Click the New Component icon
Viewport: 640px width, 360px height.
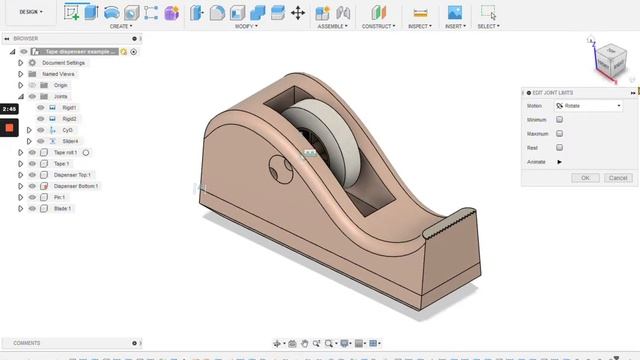(322, 13)
